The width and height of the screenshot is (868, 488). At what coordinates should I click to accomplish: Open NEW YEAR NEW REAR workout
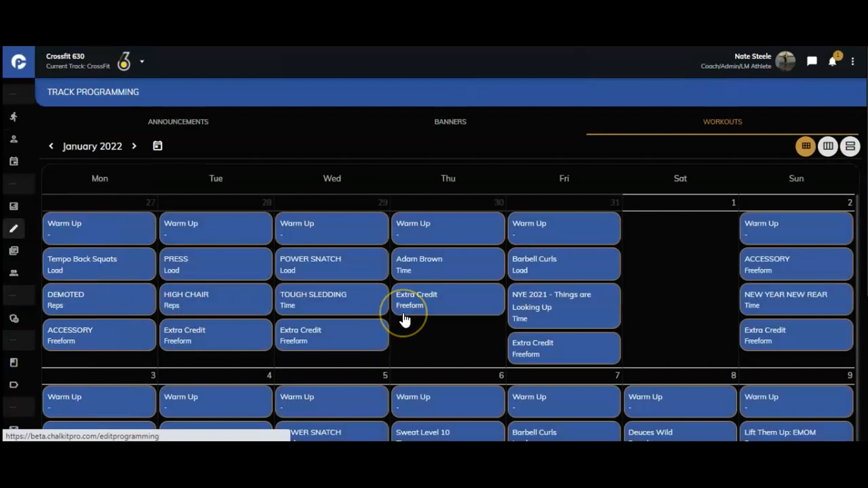796,300
